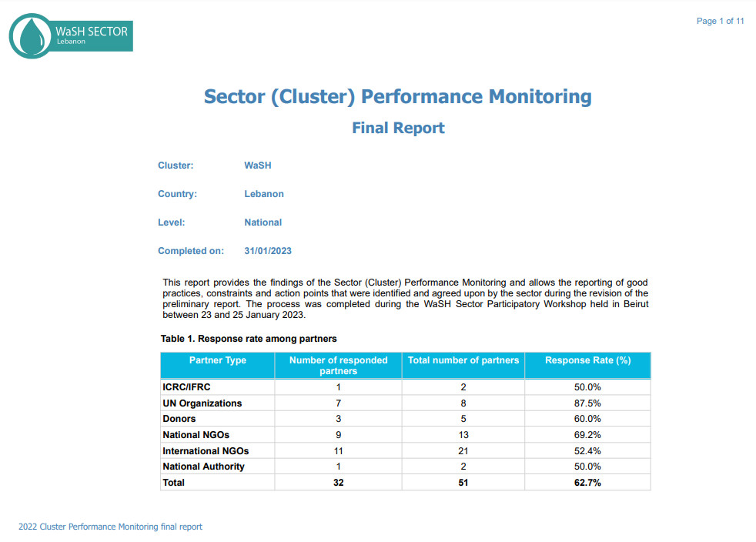Select the 'Total number of partners' header
Screen dimensions: 756x542
coord(463,360)
